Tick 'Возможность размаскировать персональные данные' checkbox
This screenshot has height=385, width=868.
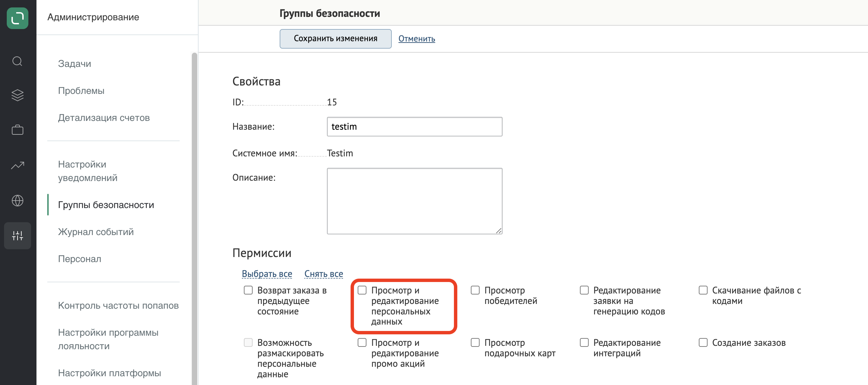pos(248,342)
